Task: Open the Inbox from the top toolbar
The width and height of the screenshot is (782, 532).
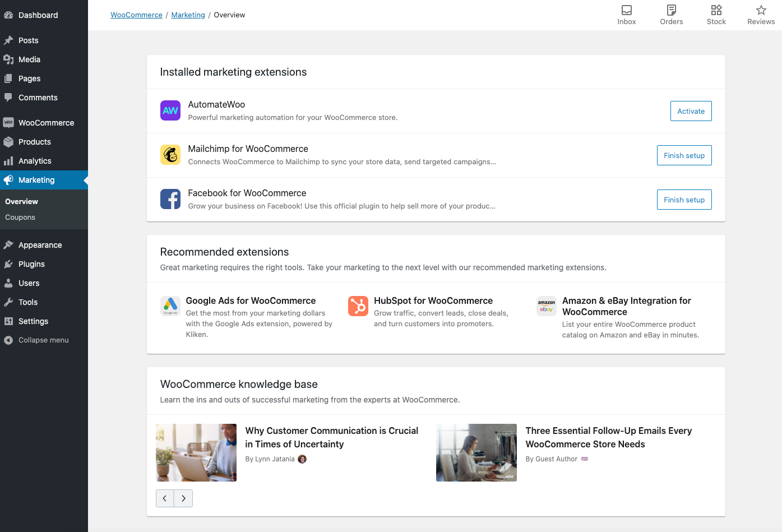Action: (x=626, y=15)
